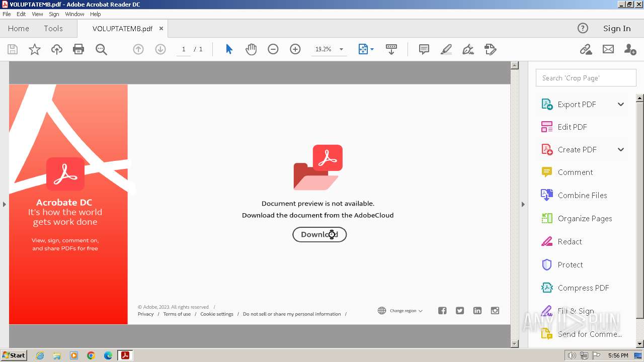Viewport: 644px width, 362px height.
Task: Go to next page arrow
Action: click(160, 49)
